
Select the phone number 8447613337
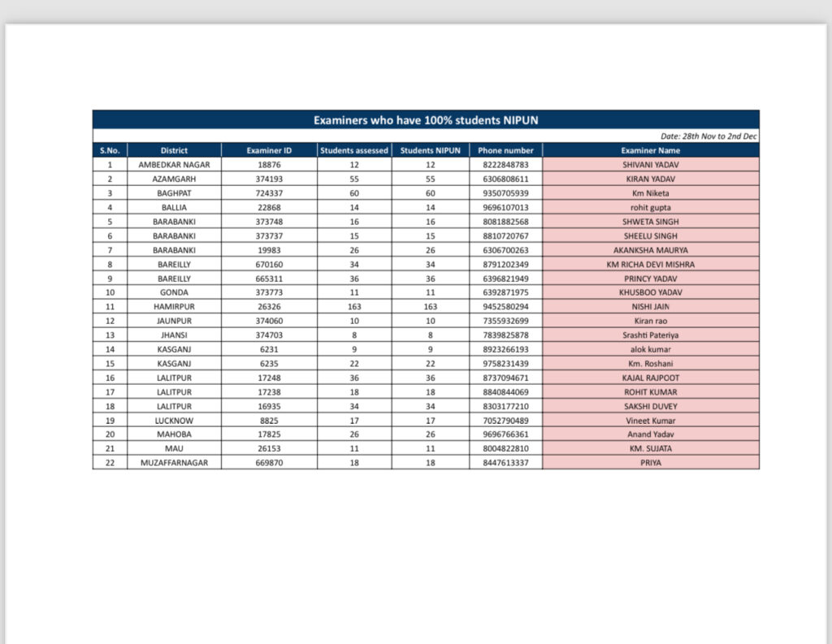[x=505, y=463]
